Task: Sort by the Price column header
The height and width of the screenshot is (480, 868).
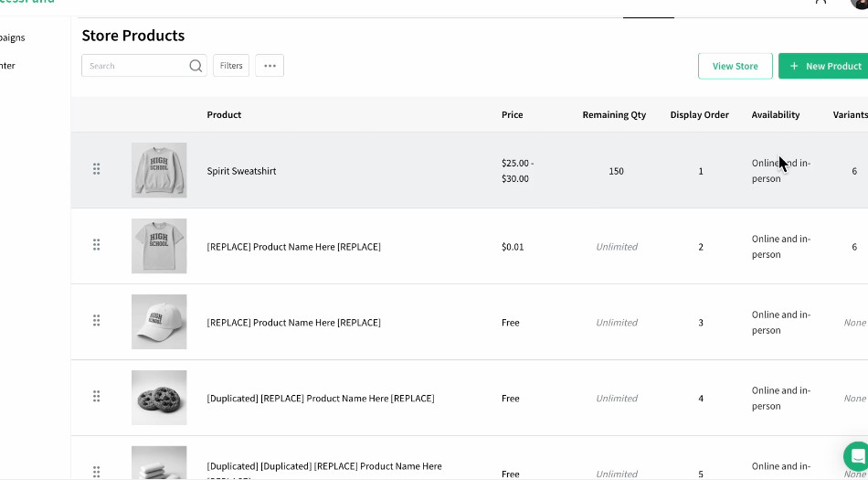Action: (x=512, y=114)
